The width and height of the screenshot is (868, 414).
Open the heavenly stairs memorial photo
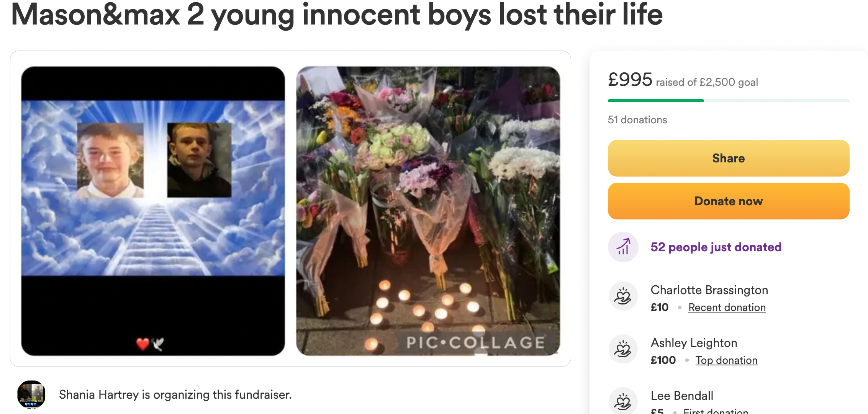153,211
